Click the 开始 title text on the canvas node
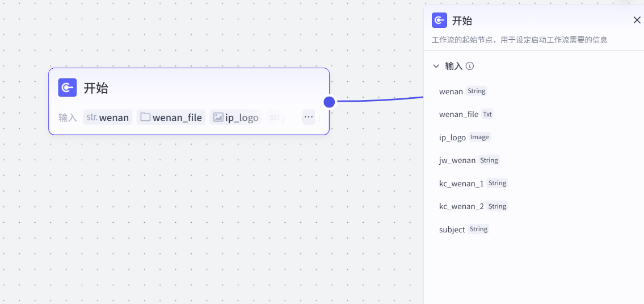This screenshot has width=644, height=304. tap(96, 88)
